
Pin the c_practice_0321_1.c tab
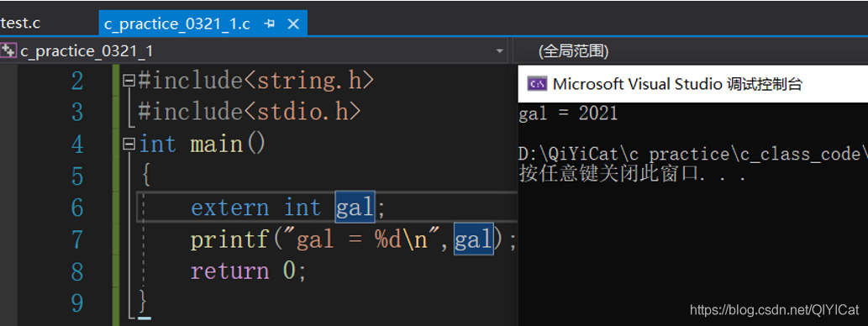pos(270,24)
